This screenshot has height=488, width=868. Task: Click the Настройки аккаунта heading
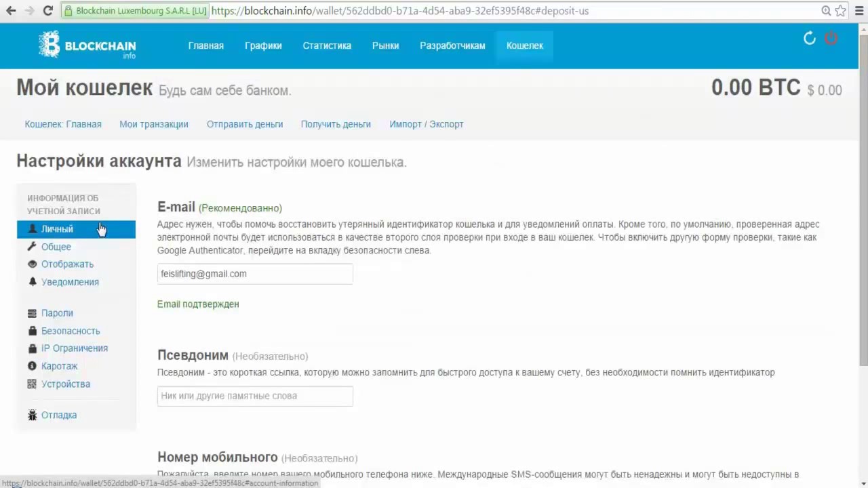click(99, 161)
